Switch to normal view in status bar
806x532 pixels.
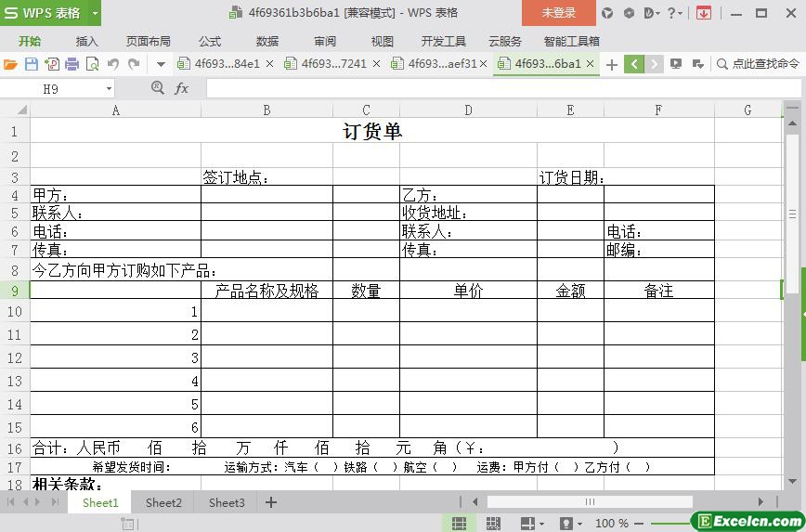click(459, 524)
